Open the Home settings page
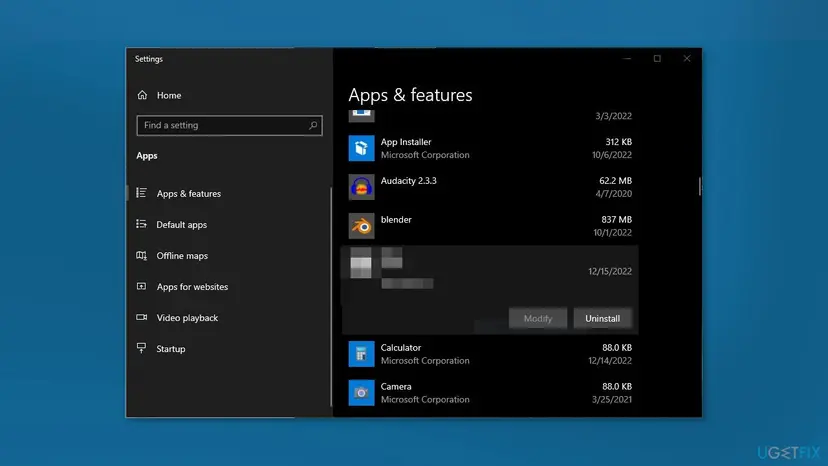The height and width of the screenshot is (466, 828). (x=169, y=95)
